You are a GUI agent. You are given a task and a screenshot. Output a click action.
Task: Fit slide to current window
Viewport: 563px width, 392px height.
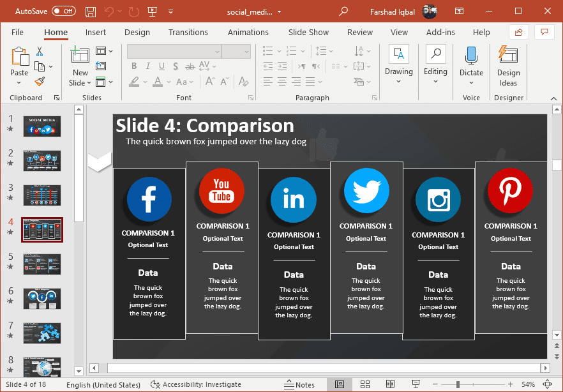click(547, 384)
